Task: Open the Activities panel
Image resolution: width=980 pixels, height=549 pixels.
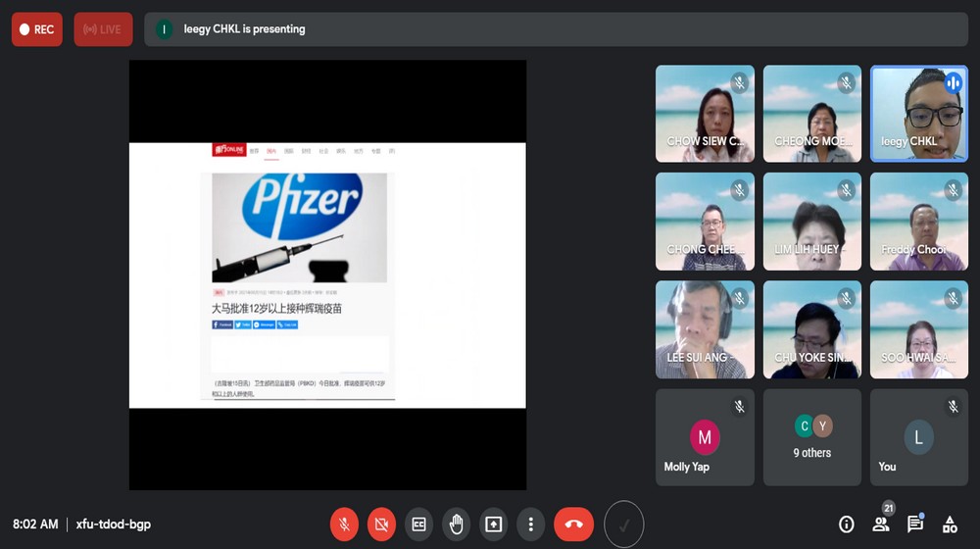Action: tap(950, 524)
